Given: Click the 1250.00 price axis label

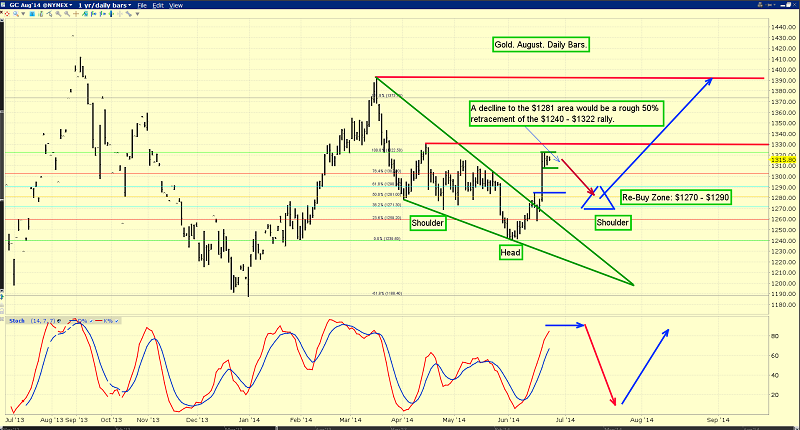Looking at the screenshot, I should pos(785,230).
